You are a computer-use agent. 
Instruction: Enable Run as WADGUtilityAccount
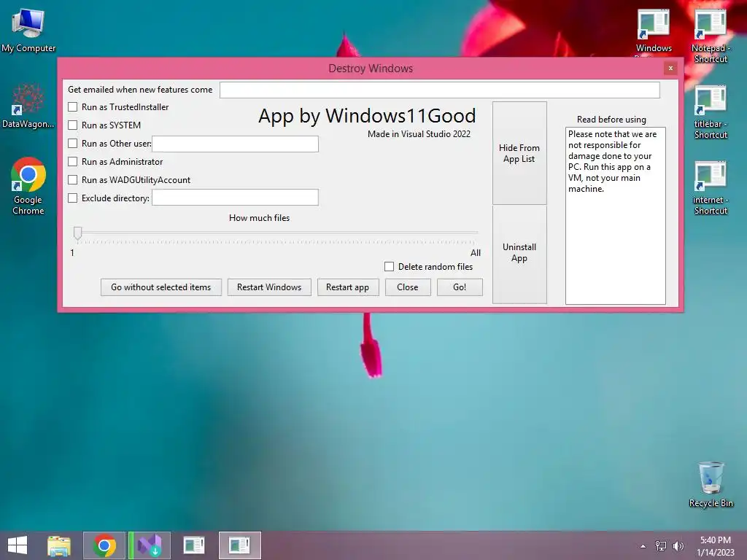tap(72, 179)
